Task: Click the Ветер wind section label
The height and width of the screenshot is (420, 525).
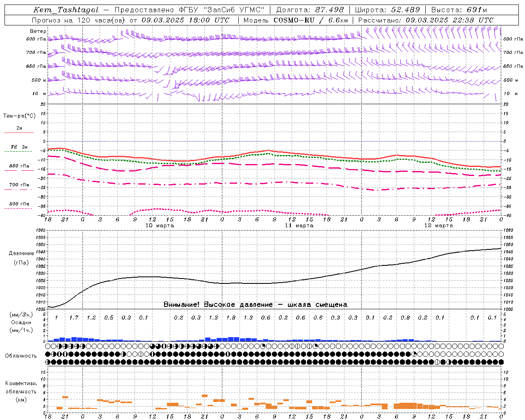Action: click(x=38, y=31)
